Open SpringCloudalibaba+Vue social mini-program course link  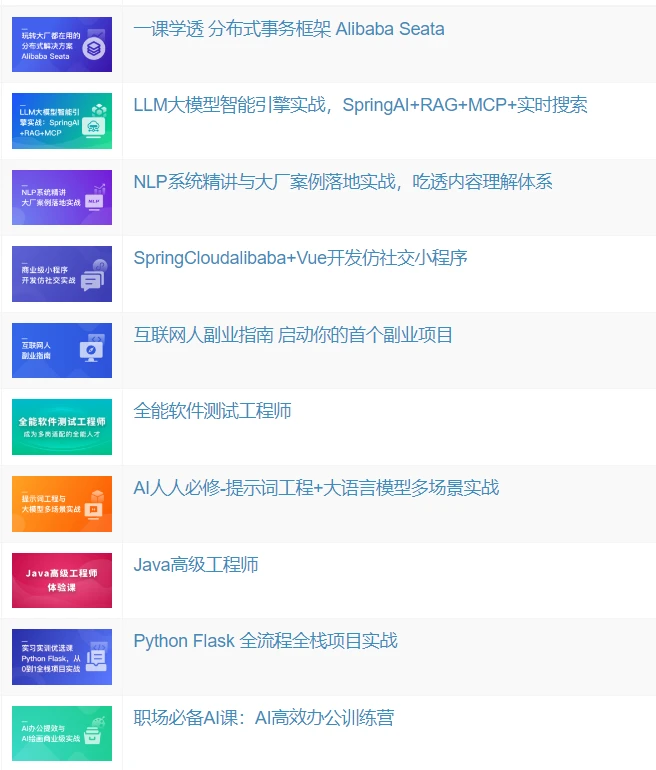pos(300,258)
